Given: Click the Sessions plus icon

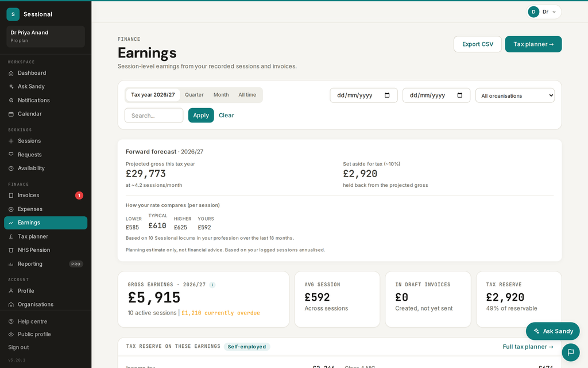Looking at the screenshot, I should point(11,141).
